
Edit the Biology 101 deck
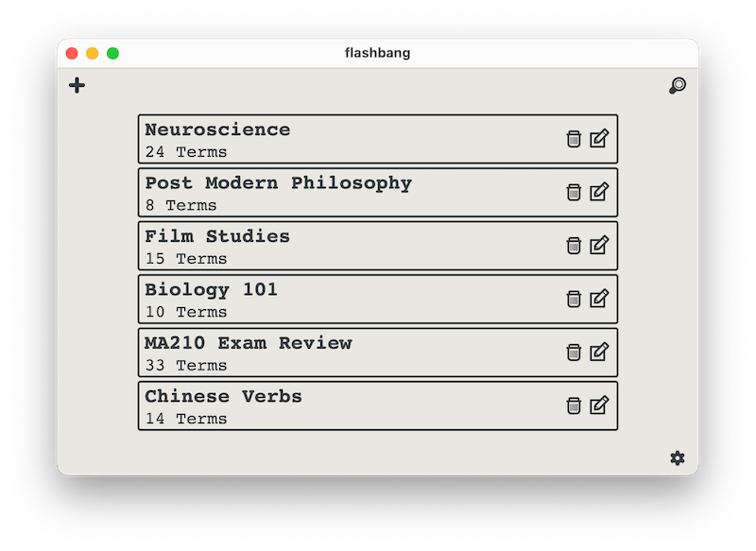[x=599, y=299]
